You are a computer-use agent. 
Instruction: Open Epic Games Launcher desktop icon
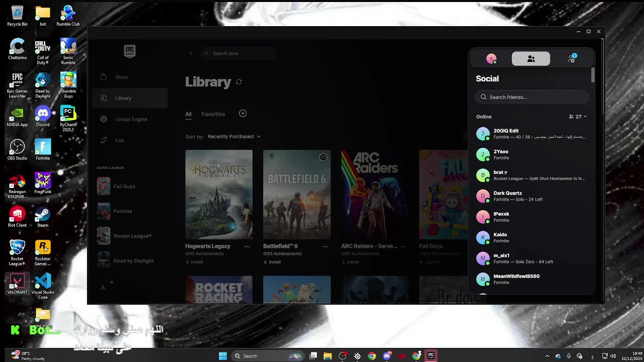pos(17,85)
